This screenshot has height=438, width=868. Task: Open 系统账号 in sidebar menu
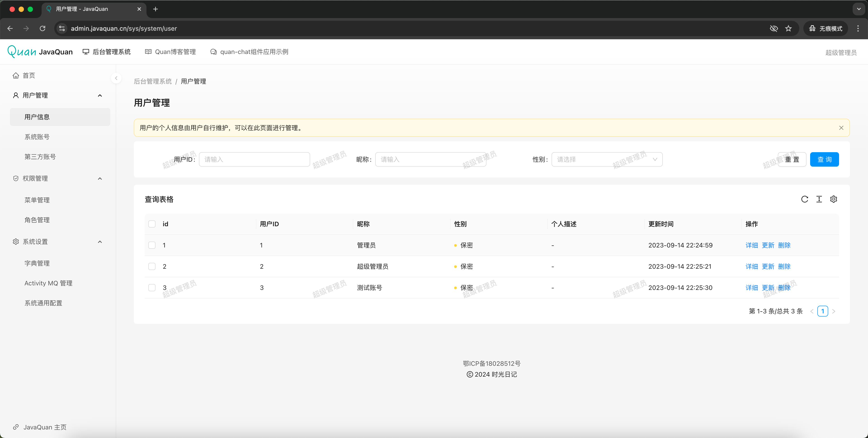(x=37, y=137)
